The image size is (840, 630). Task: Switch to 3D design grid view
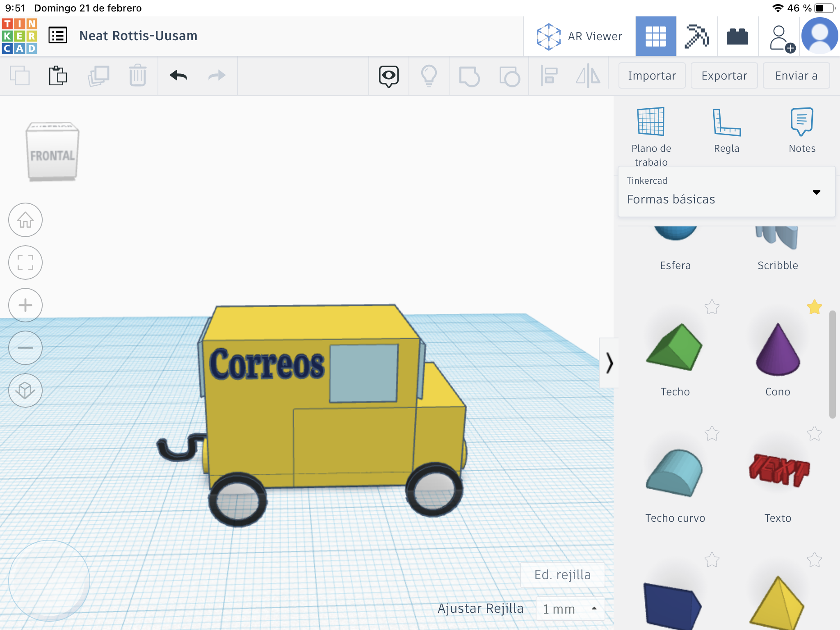(655, 36)
